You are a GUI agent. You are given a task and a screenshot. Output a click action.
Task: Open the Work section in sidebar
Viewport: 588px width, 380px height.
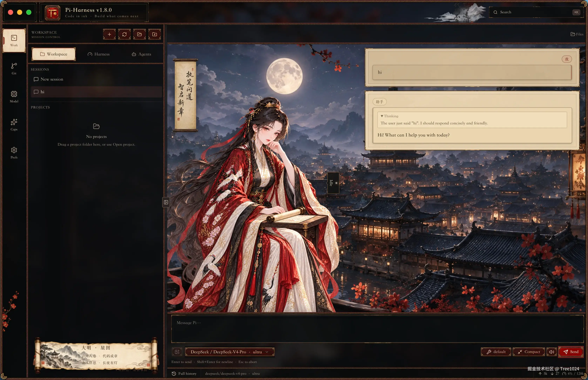point(14,40)
